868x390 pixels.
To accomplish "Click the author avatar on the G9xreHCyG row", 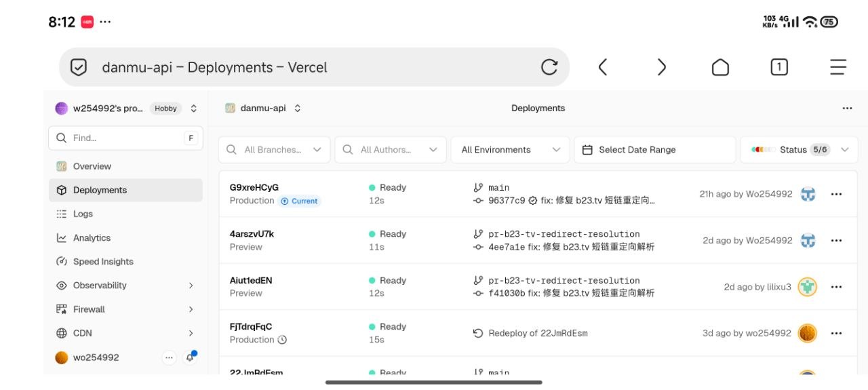I will tap(808, 194).
